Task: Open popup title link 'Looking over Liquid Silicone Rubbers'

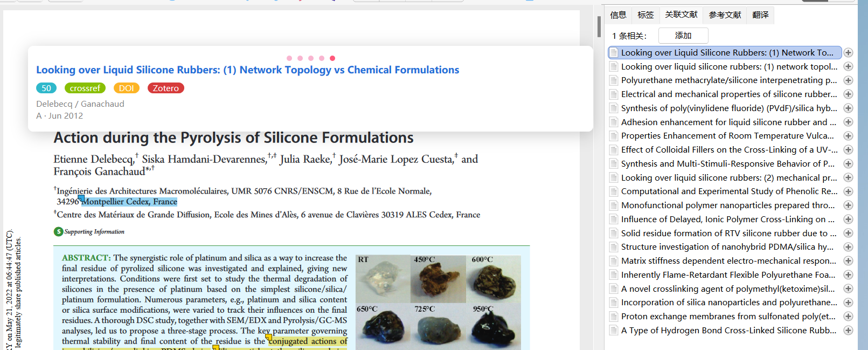Action: click(248, 70)
